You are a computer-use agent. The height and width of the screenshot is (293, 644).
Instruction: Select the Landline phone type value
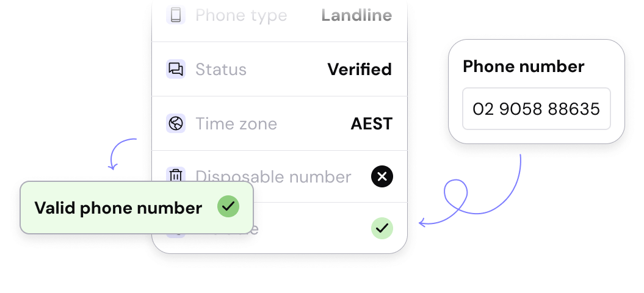click(356, 15)
